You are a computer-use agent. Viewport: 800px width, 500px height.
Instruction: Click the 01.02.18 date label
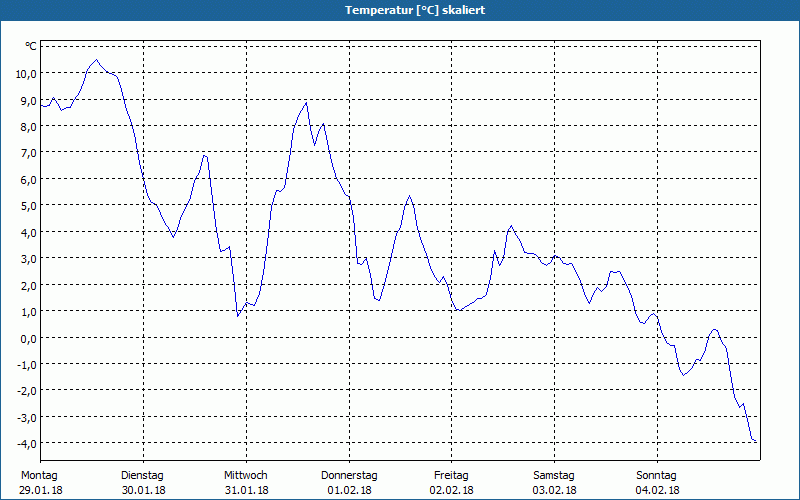click(x=349, y=490)
